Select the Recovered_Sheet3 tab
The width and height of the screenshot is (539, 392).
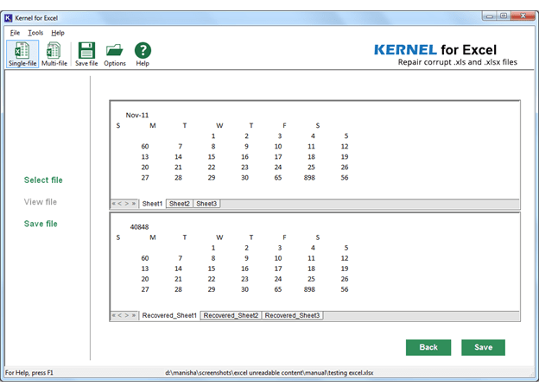292,315
